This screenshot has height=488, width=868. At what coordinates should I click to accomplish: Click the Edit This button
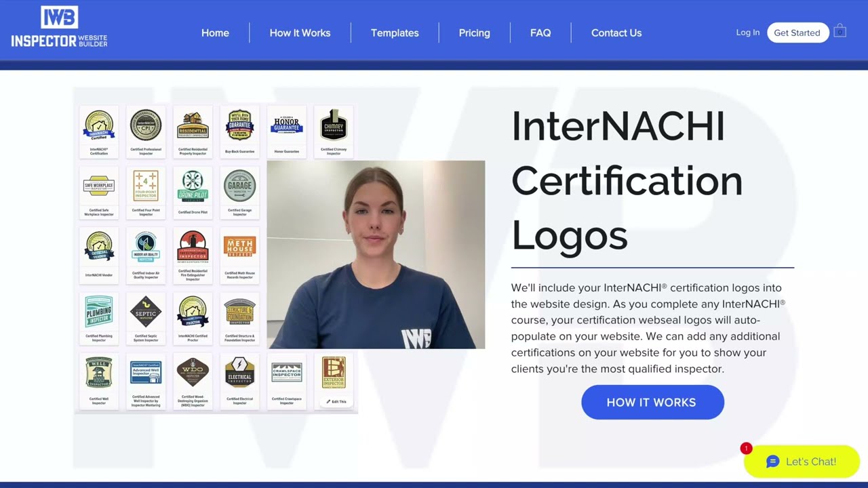pos(336,401)
